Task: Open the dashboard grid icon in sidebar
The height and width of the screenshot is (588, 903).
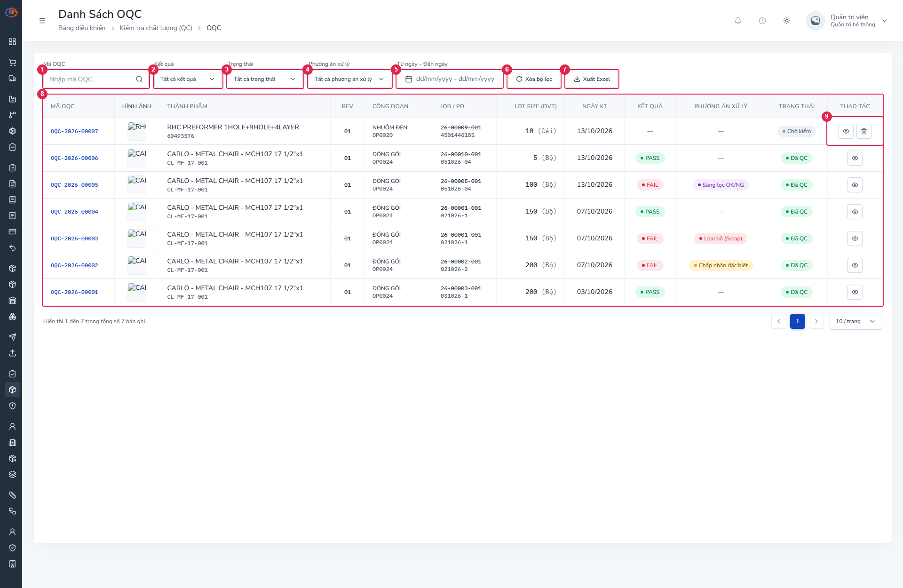Action: click(13, 42)
